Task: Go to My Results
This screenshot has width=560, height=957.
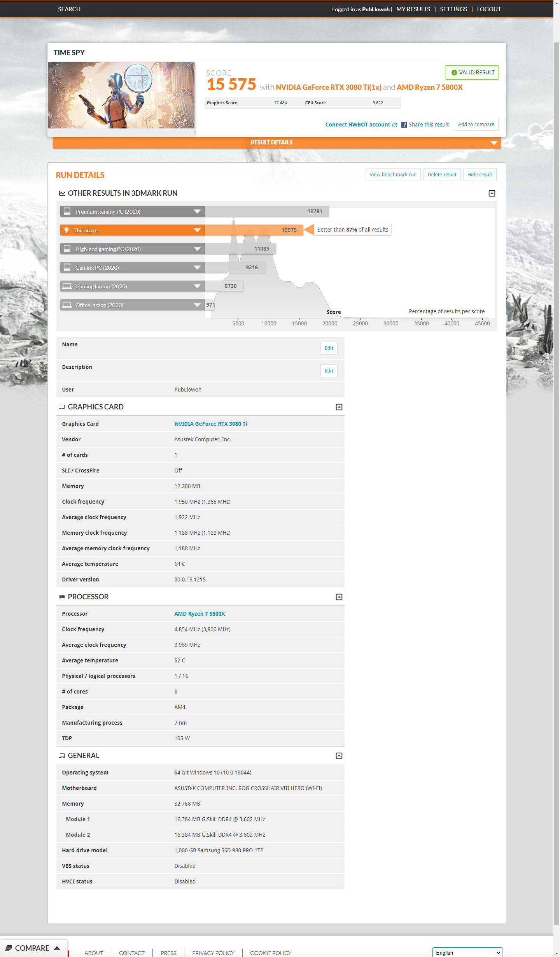Action: [413, 9]
